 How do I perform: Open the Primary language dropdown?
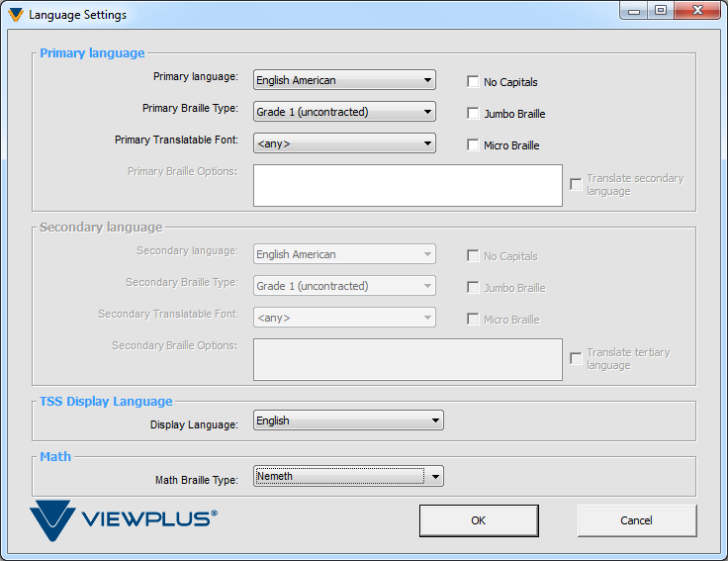344,80
